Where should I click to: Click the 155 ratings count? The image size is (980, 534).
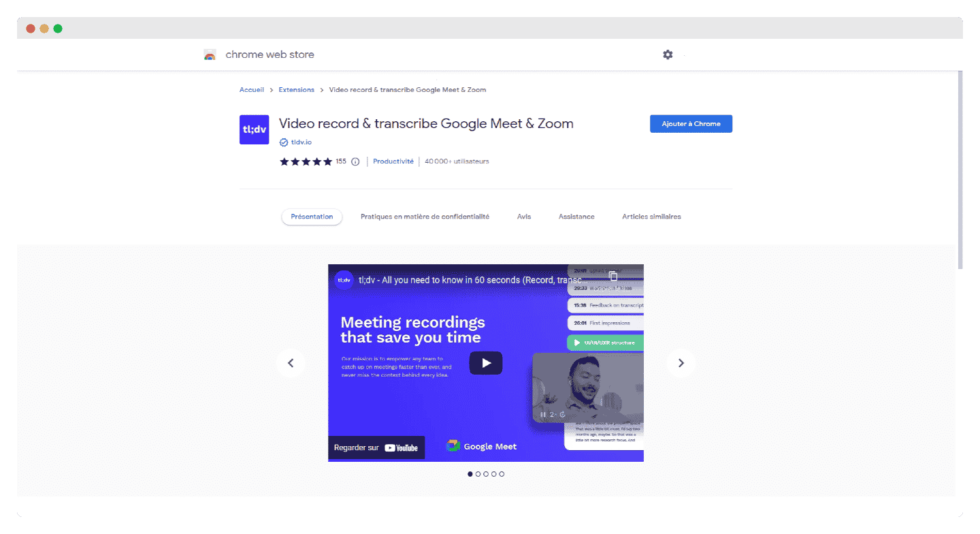point(341,161)
